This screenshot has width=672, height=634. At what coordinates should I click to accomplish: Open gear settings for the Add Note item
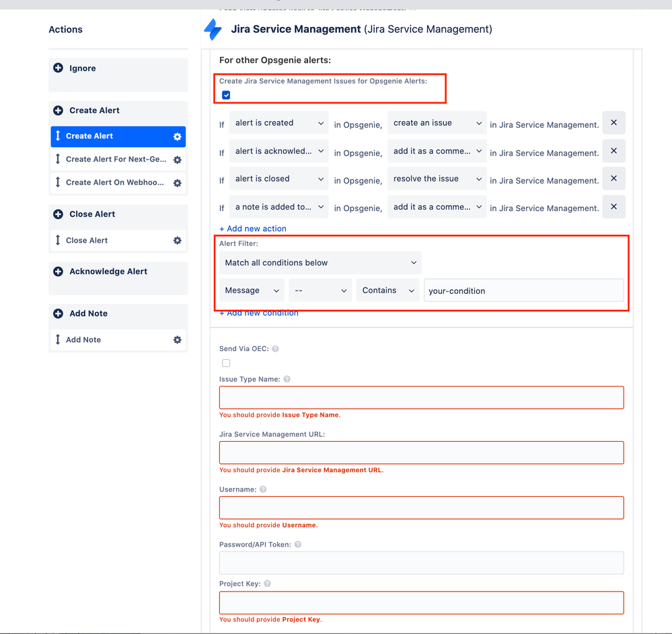pos(178,340)
